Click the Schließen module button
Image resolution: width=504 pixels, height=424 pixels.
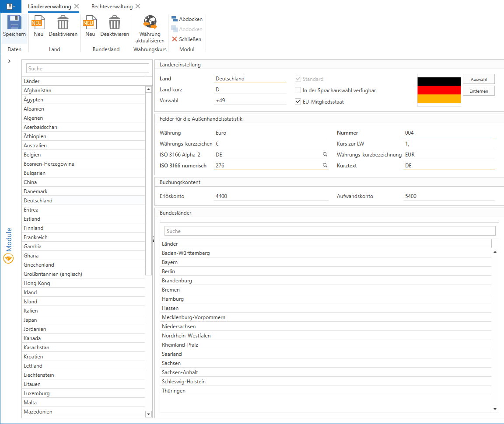click(187, 39)
